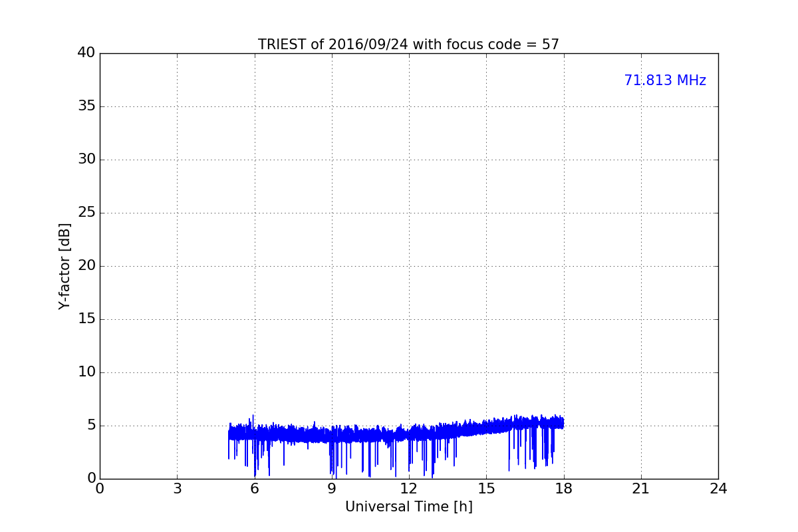Click the x-axis tick label '6'

[x=255, y=489]
